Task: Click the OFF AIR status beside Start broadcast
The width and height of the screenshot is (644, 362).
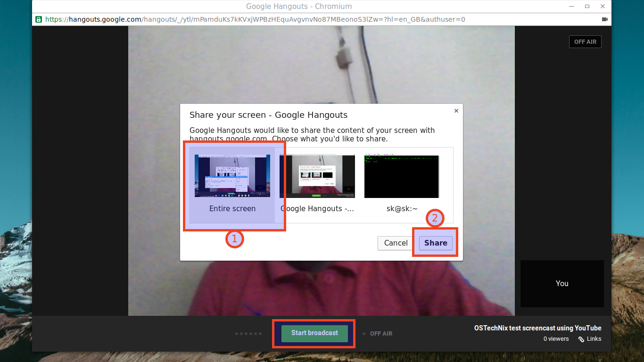Action: point(381,334)
